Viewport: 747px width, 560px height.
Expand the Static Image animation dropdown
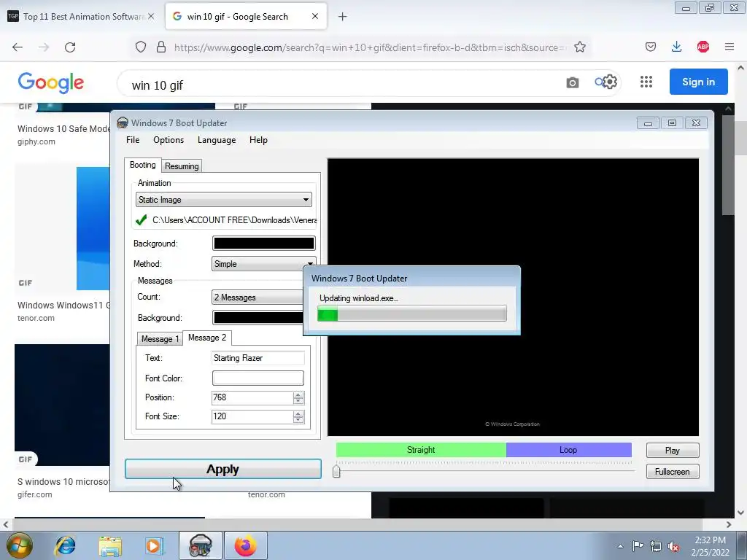[x=224, y=200]
